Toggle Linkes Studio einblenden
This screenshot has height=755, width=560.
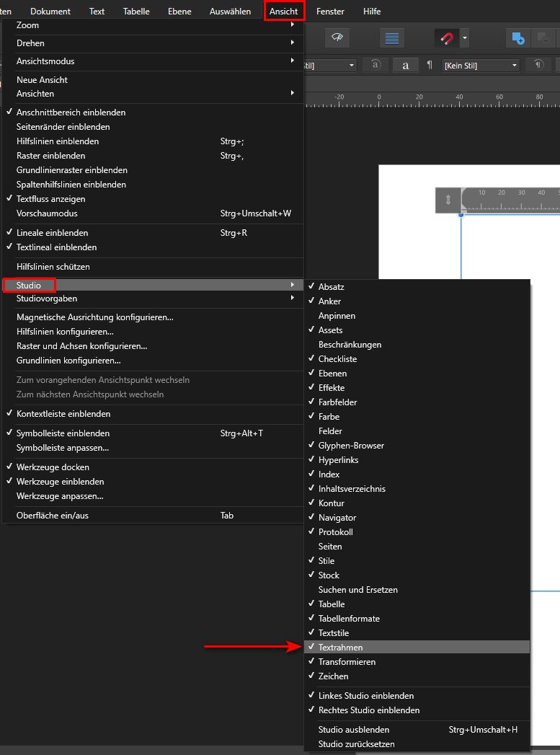[417, 695]
